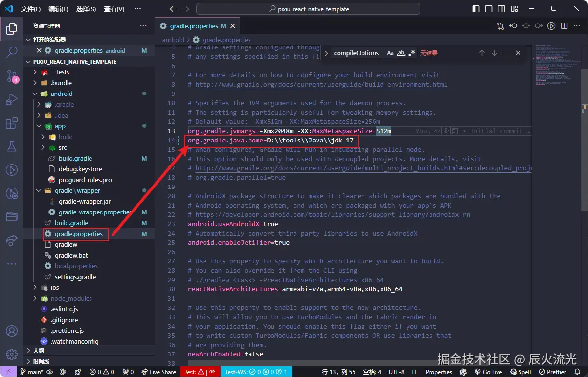Viewport: 588px width, 377px height.
Task: Select the gradle.properties editor tab
Action: pos(193,26)
